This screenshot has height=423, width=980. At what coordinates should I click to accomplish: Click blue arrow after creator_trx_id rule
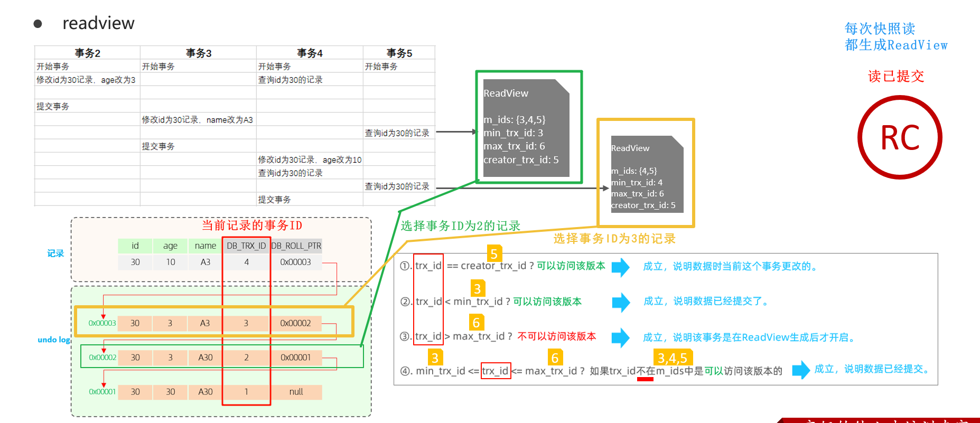621,267
